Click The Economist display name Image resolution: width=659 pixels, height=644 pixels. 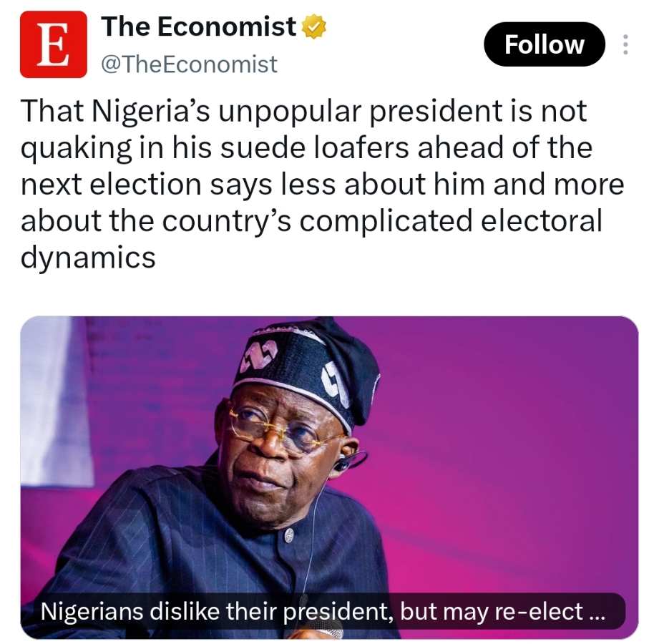pyautogui.click(x=199, y=26)
